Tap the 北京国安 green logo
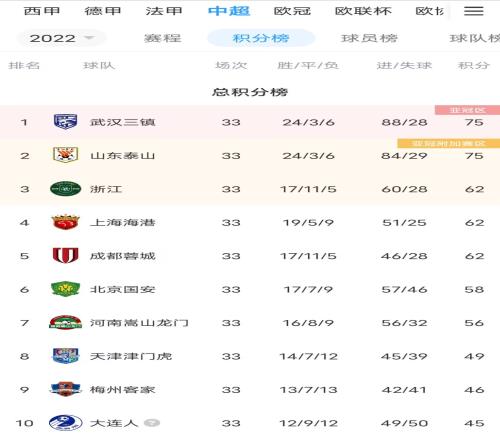 [x=65, y=289]
